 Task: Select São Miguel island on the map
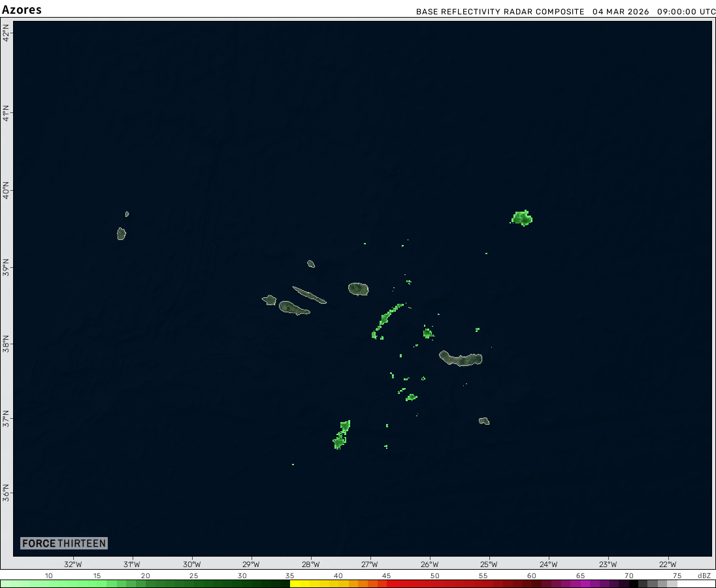(461, 359)
